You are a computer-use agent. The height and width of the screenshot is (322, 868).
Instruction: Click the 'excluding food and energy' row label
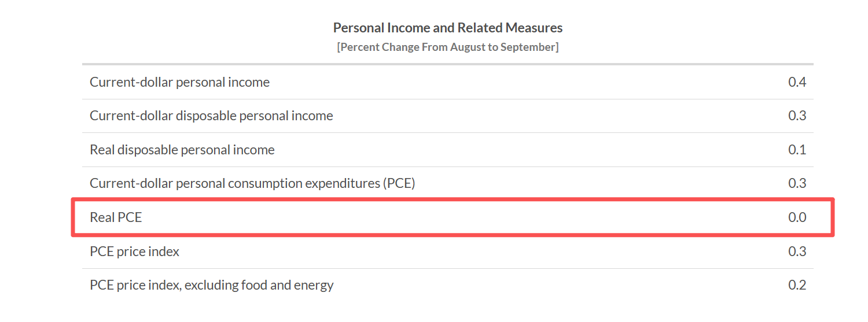pyautogui.click(x=259, y=285)
